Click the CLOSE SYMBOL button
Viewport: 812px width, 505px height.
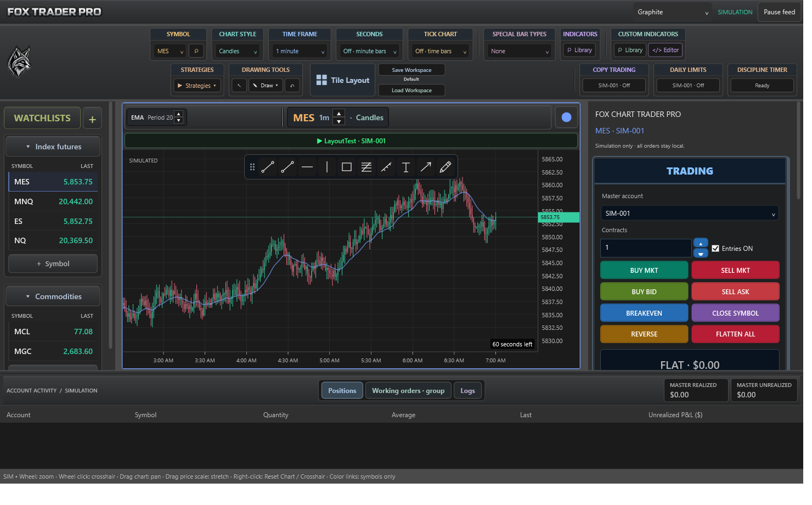pyautogui.click(x=735, y=313)
